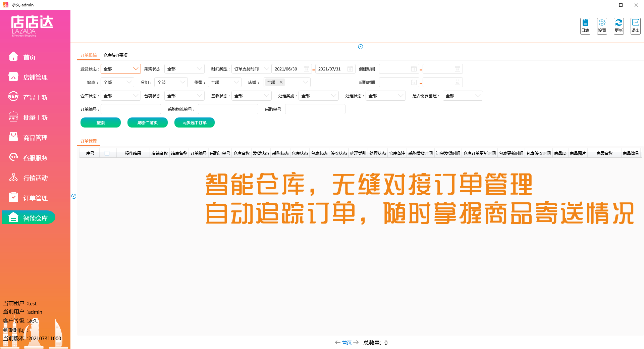Open the 包裹状态 dropdown
Image resolution: width=644 pixels, height=349 pixels.
[184, 96]
